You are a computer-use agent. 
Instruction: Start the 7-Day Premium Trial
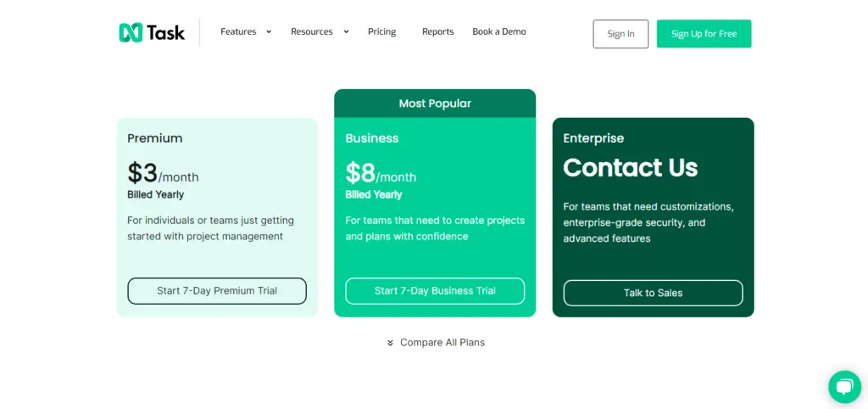click(x=217, y=291)
